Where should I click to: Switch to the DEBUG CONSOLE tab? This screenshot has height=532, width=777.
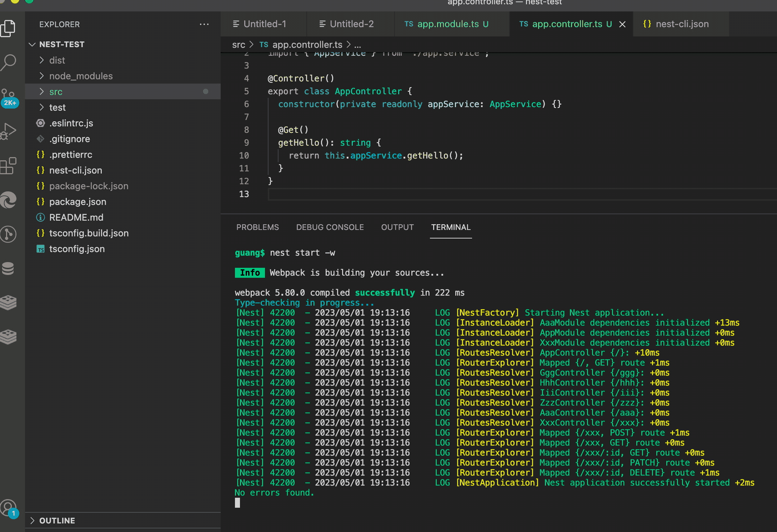(330, 227)
